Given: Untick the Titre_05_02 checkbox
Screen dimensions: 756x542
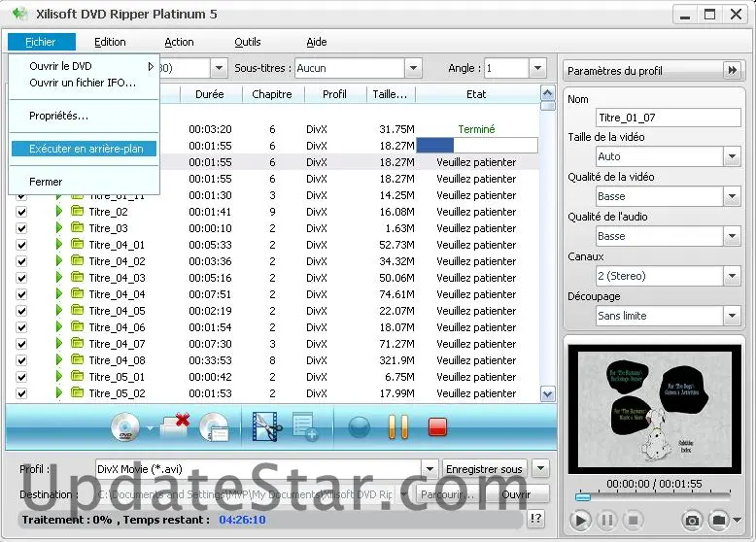Looking at the screenshot, I should click(x=21, y=393).
